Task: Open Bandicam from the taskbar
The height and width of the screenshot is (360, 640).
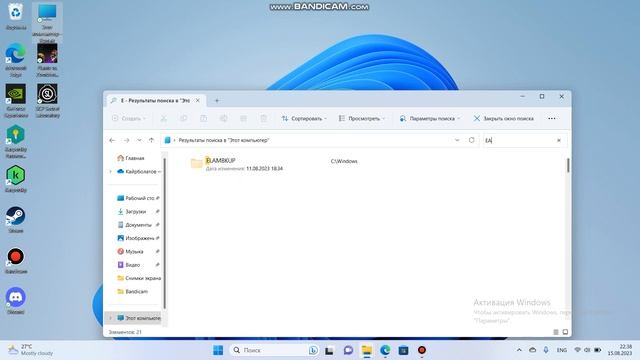Action: point(422,350)
